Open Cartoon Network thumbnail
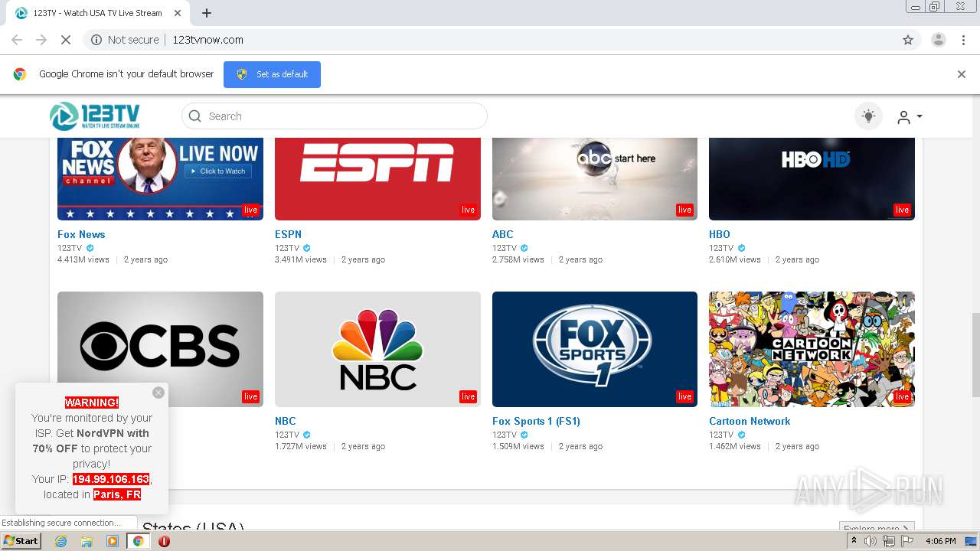Screen dimensions: 980x551 (x=812, y=349)
